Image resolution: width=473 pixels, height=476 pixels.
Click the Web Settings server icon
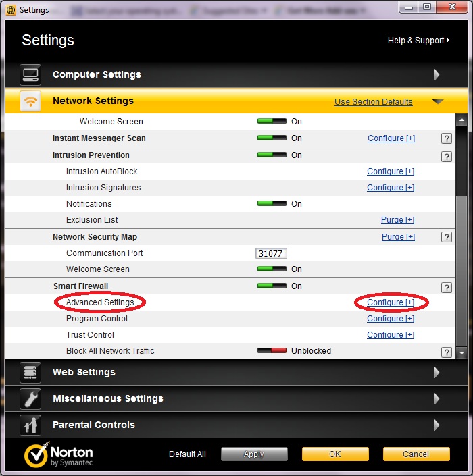pyautogui.click(x=30, y=373)
